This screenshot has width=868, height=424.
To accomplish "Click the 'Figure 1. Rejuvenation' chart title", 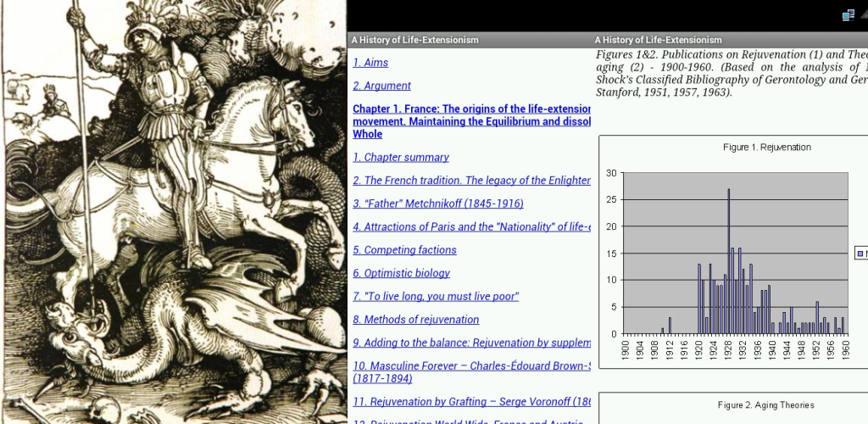I will click(766, 148).
